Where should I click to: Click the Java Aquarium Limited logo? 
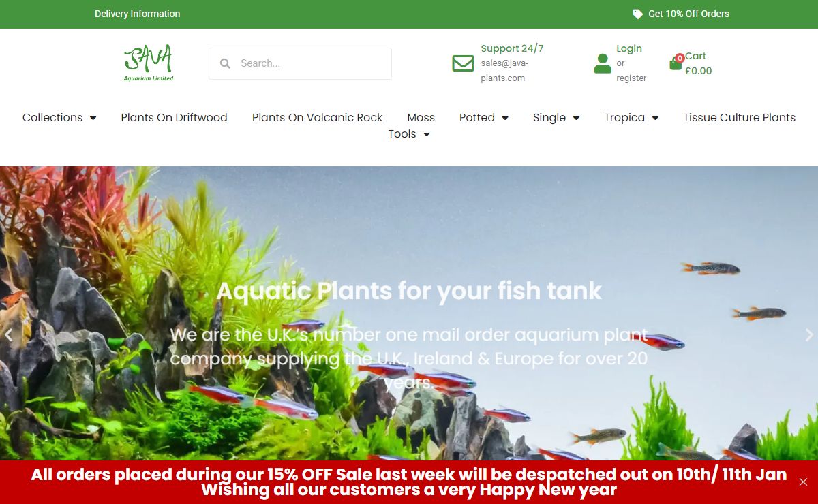(149, 63)
